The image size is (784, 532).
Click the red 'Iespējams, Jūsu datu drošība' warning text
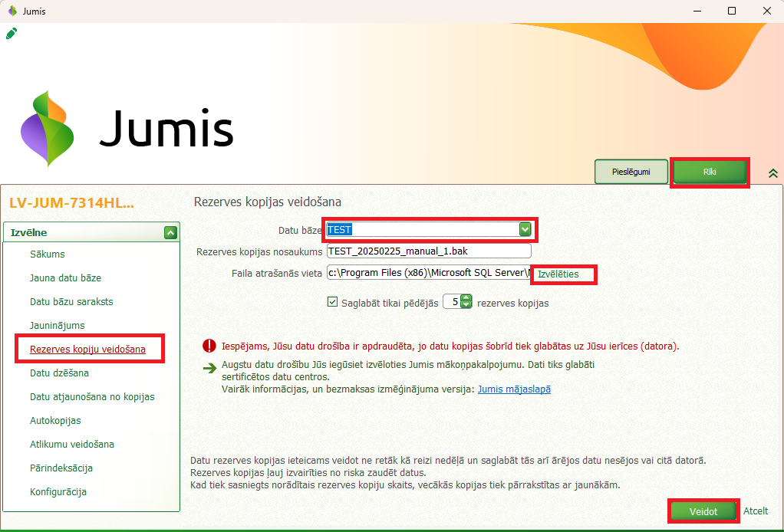tap(450, 346)
